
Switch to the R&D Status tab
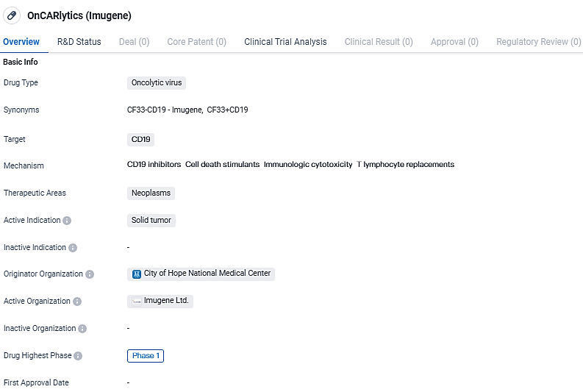pos(79,42)
